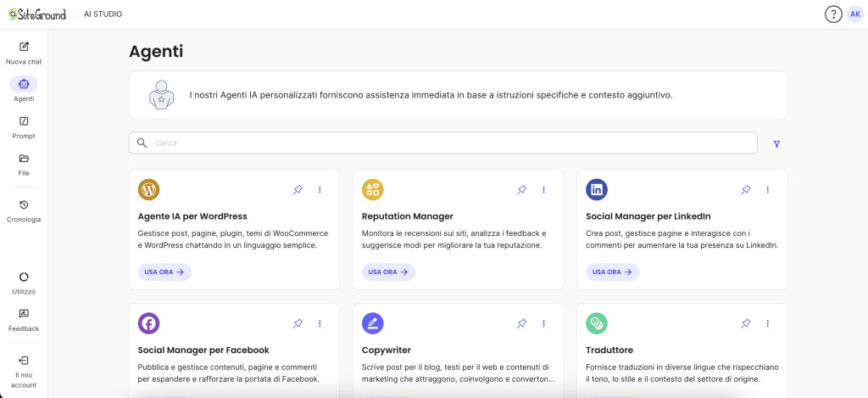Open the help question mark icon
The image size is (868, 398).
(x=833, y=14)
